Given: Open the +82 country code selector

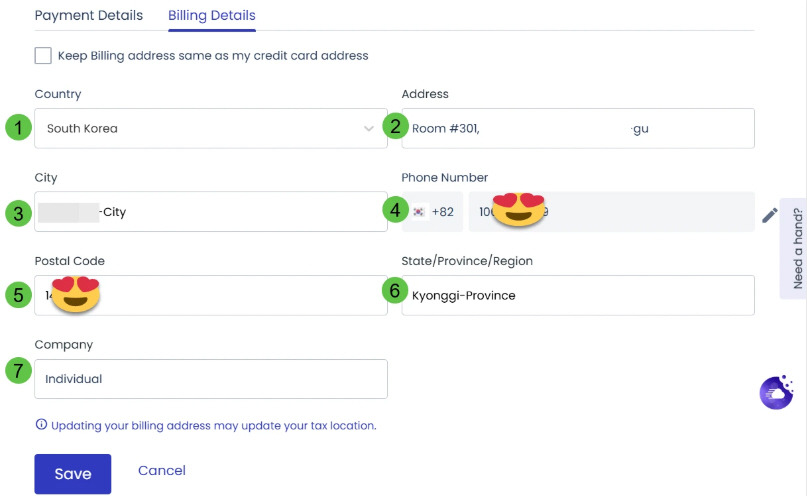Looking at the screenshot, I should (432, 211).
